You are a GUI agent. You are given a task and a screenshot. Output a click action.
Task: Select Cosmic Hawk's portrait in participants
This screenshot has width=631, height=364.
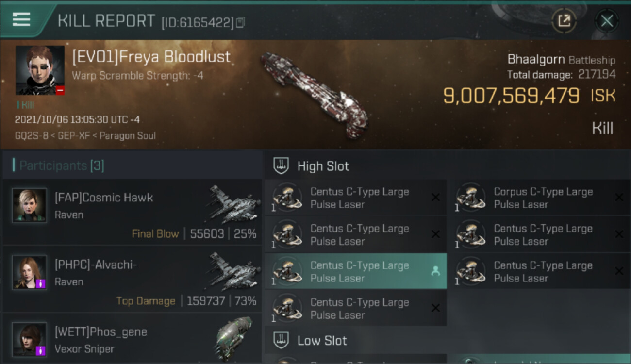pyautogui.click(x=30, y=206)
